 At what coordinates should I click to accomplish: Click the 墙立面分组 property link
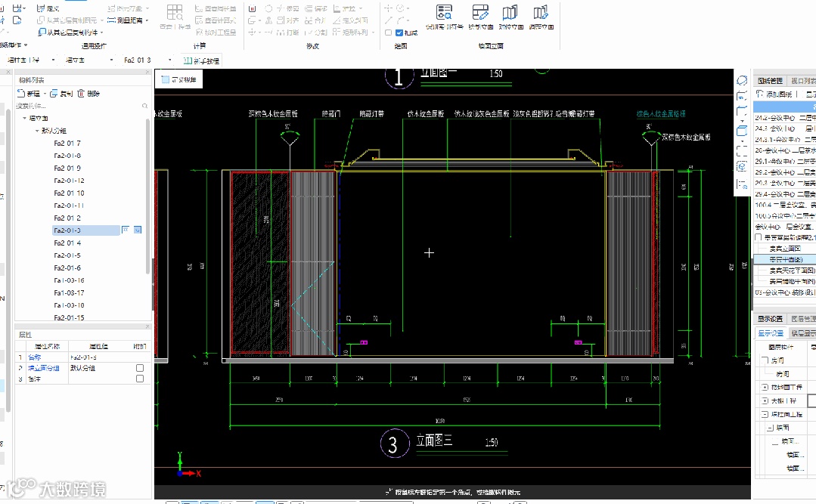44,368
